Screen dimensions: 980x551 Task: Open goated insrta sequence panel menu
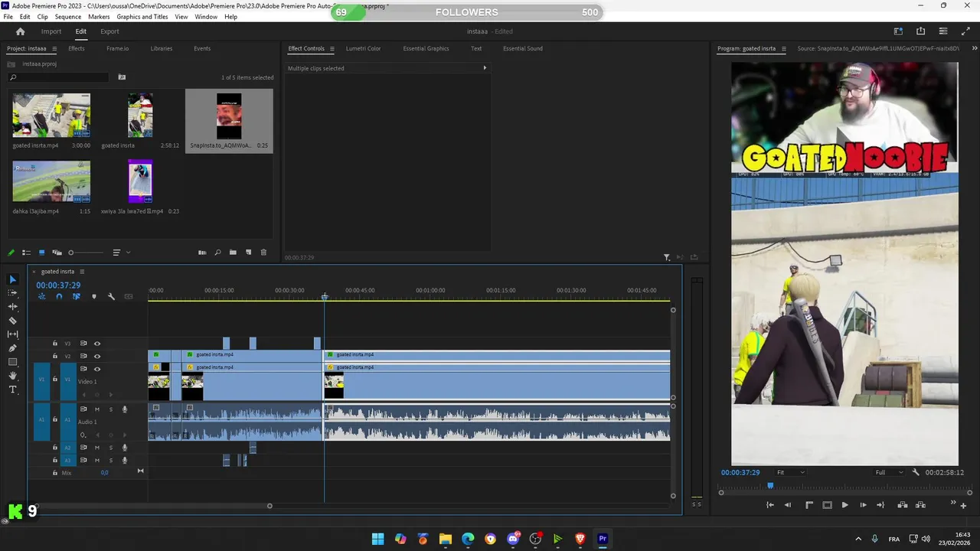82,272
